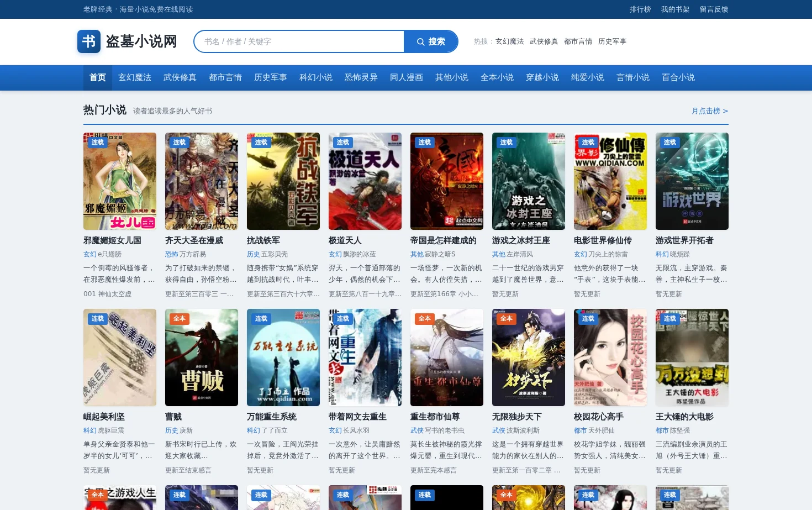
Task: Click author name 波斯波利斯
Action: point(523,430)
